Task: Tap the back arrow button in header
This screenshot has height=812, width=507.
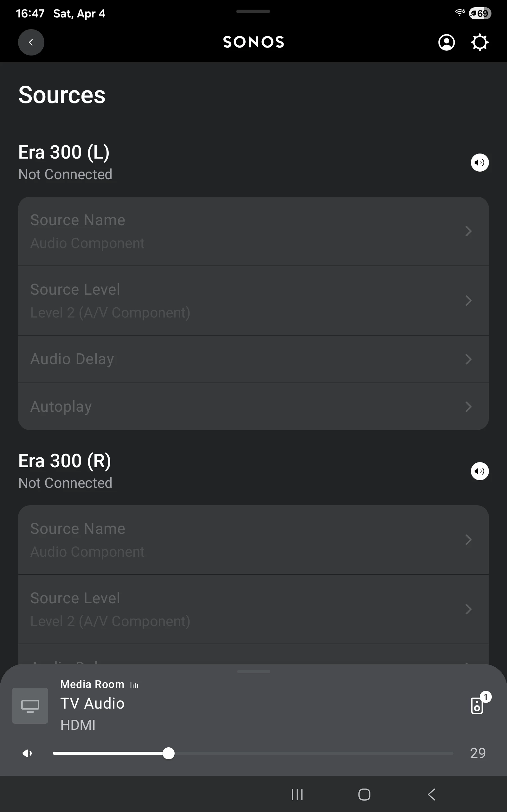Action: tap(31, 42)
